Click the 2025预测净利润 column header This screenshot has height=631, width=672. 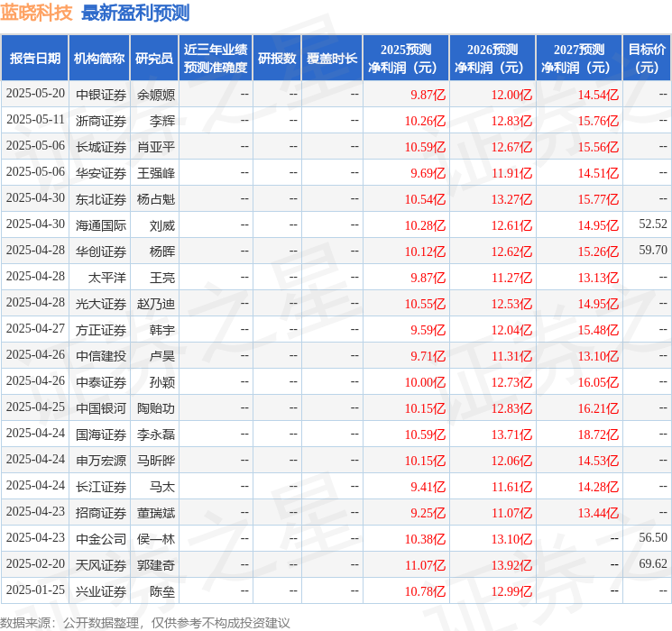(x=406, y=58)
